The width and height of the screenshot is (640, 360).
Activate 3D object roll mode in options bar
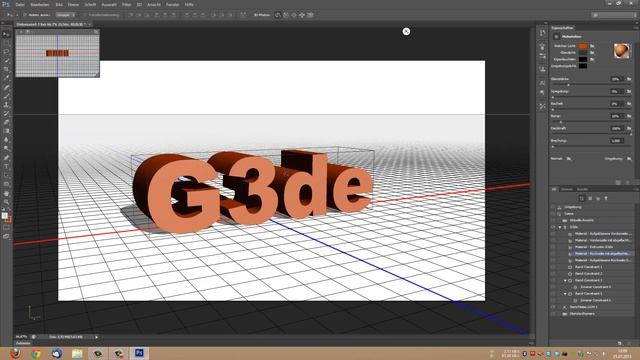pyautogui.click(x=286, y=15)
